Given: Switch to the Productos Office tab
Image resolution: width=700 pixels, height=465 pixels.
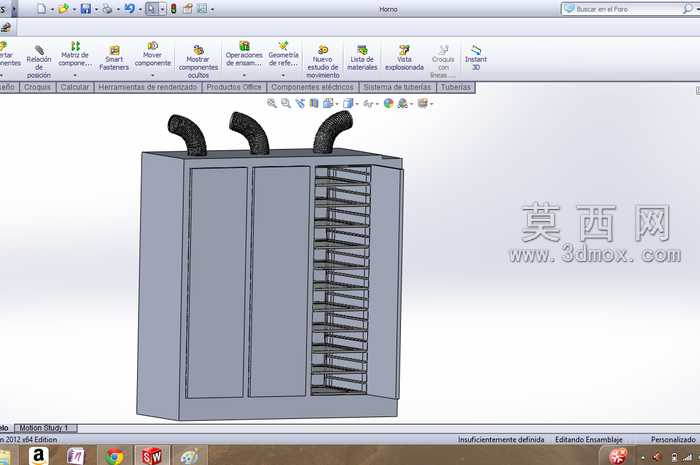Looking at the screenshot, I should pyautogui.click(x=234, y=87).
